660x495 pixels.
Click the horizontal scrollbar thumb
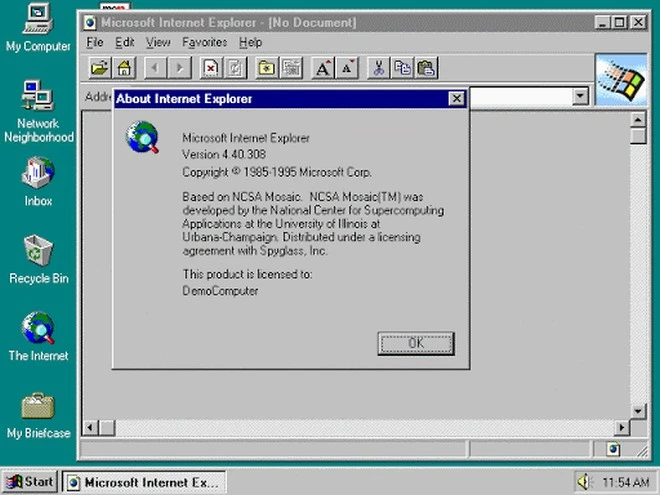(x=107, y=428)
